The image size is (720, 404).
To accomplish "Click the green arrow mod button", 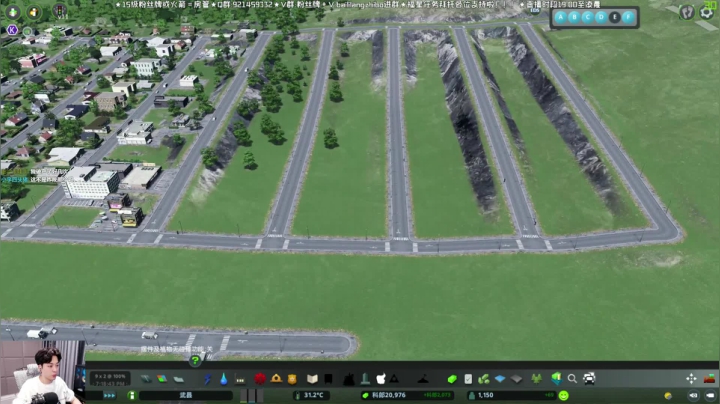I will click(13, 12).
